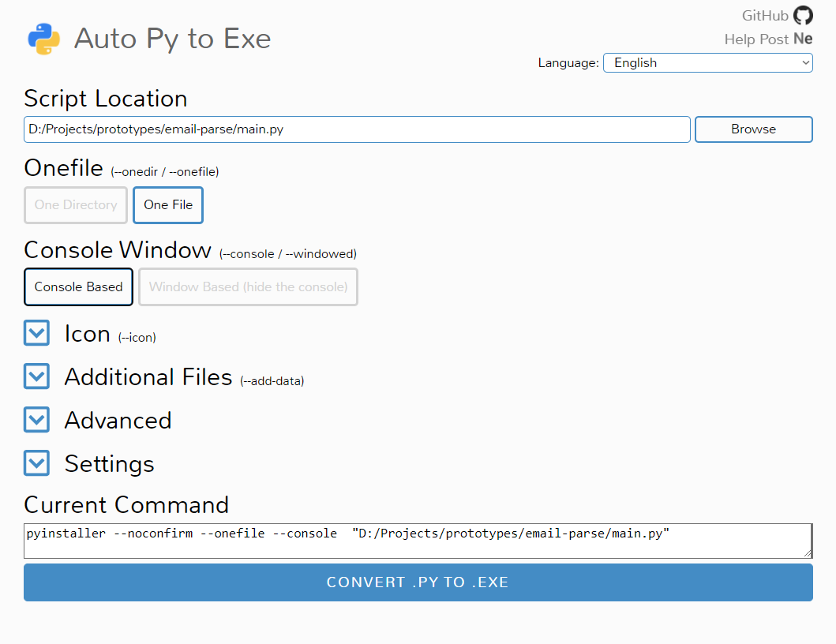Open the Language dropdown set to English
The image size is (836, 644).
click(707, 63)
